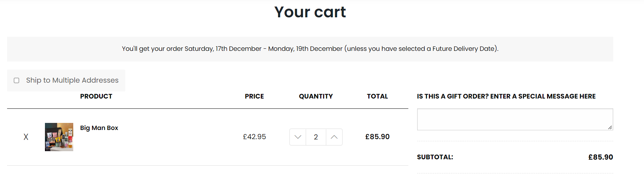
Task: Select the Ship to Multiple Addresses label
Action: pos(72,80)
